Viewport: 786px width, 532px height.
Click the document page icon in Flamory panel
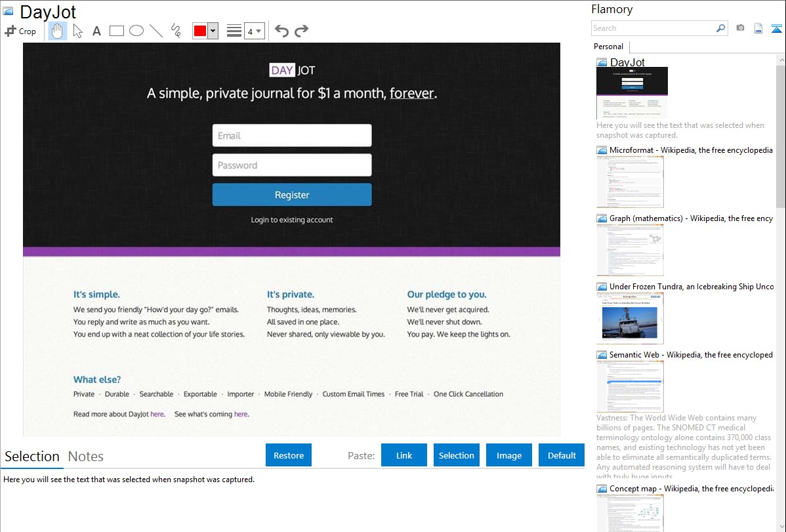pyautogui.click(x=758, y=28)
